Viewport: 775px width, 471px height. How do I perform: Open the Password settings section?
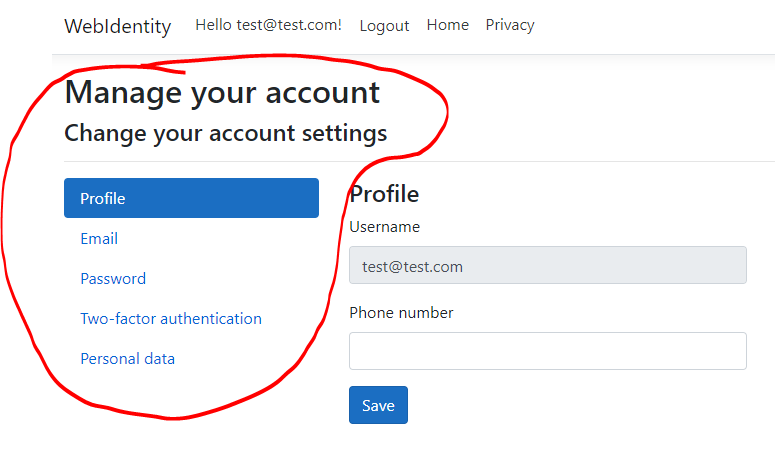(x=113, y=279)
